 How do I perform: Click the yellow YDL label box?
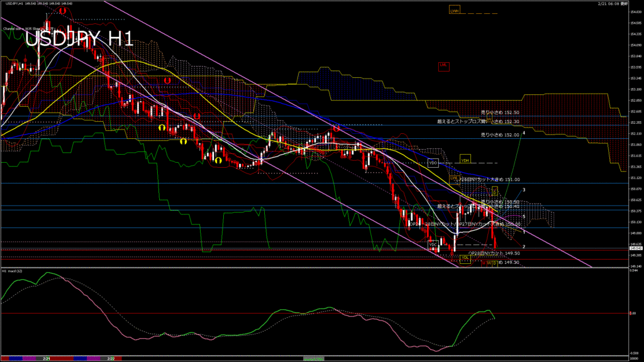[x=465, y=258]
